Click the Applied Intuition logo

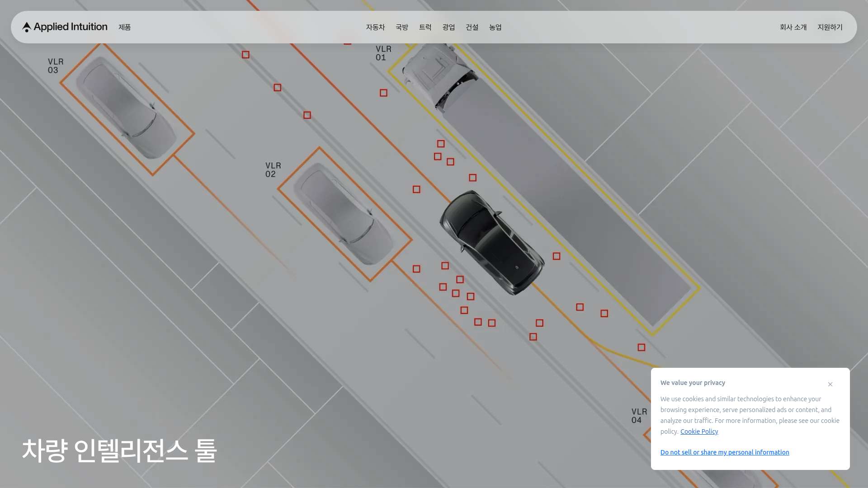tap(65, 27)
